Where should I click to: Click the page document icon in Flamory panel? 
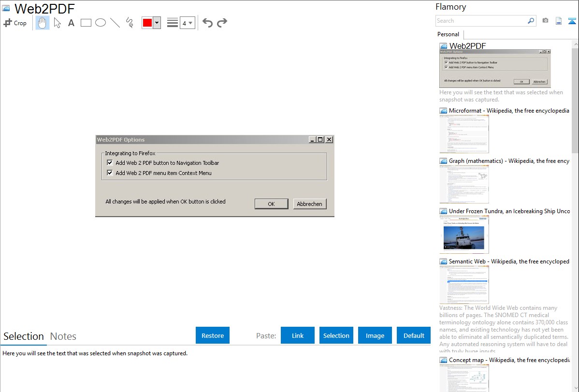(x=559, y=21)
